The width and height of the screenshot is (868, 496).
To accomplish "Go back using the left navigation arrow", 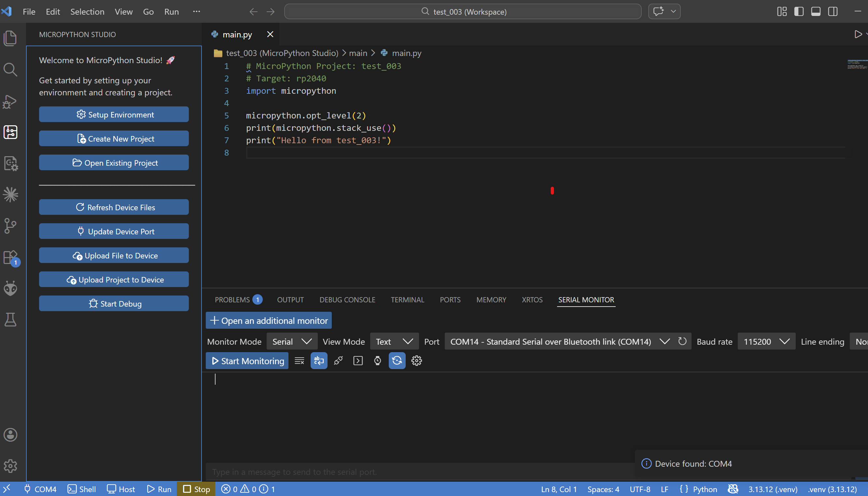I will point(253,12).
